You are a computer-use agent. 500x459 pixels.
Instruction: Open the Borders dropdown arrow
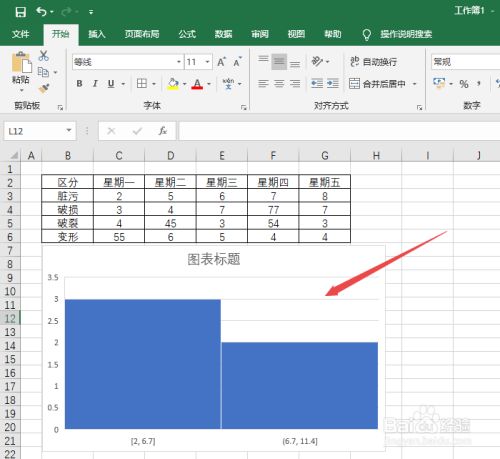tap(154, 84)
